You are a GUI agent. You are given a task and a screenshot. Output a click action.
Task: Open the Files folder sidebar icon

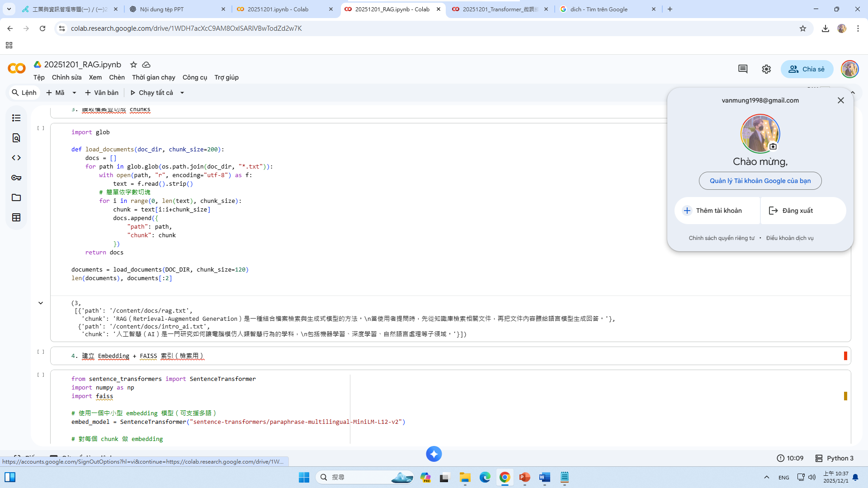coord(16,197)
